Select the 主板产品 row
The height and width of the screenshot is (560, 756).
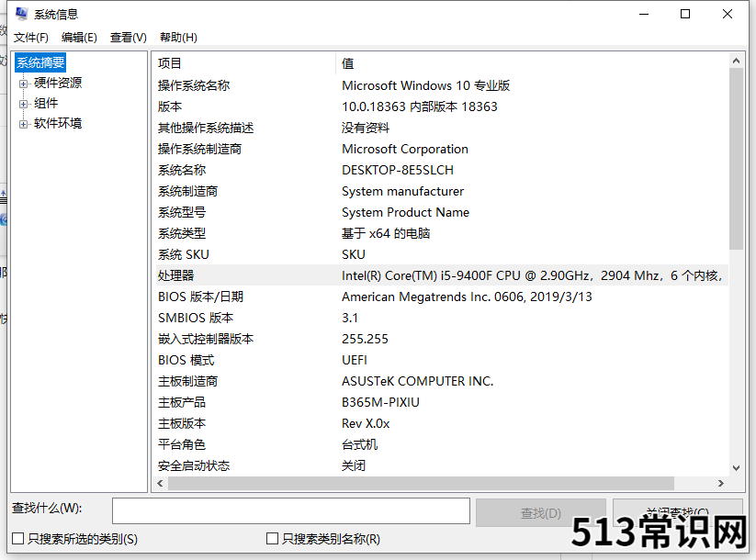coord(442,403)
